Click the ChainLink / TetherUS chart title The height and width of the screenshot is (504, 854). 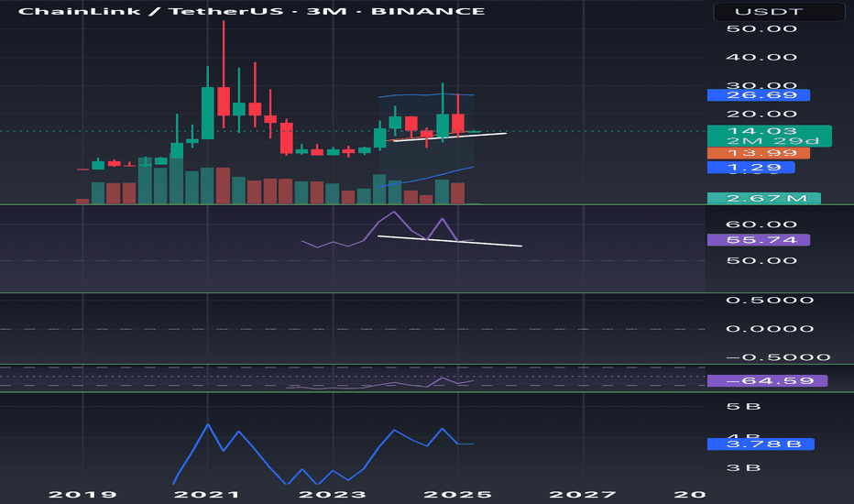click(x=251, y=11)
